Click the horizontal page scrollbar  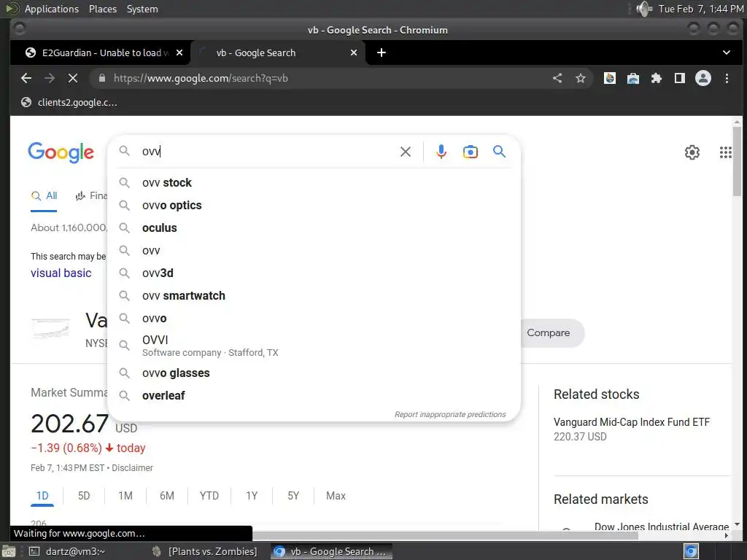[445, 535]
